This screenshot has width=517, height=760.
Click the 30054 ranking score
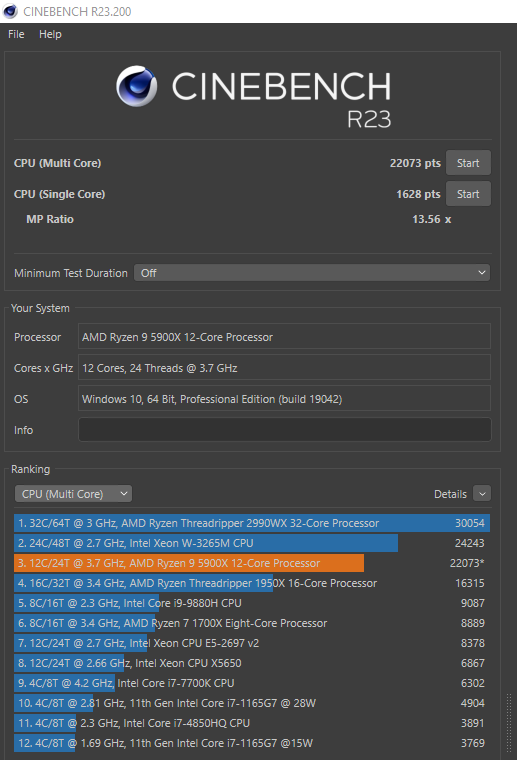(x=470, y=523)
